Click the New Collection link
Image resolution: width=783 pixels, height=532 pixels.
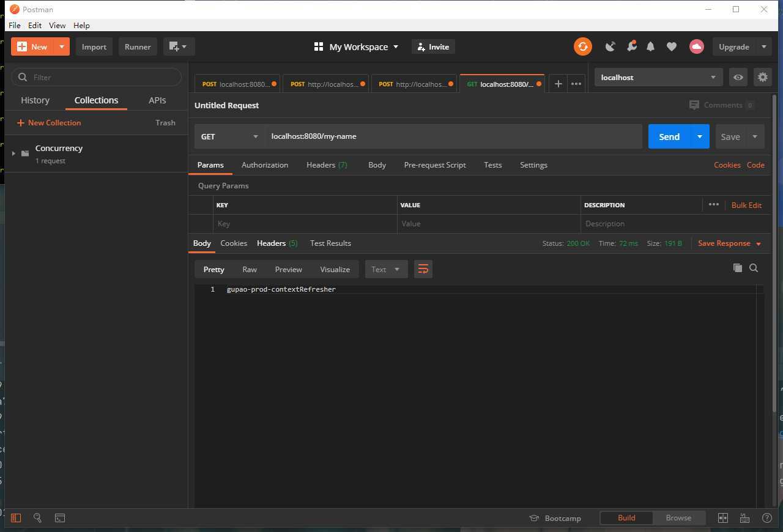click(x=49, y=122)
